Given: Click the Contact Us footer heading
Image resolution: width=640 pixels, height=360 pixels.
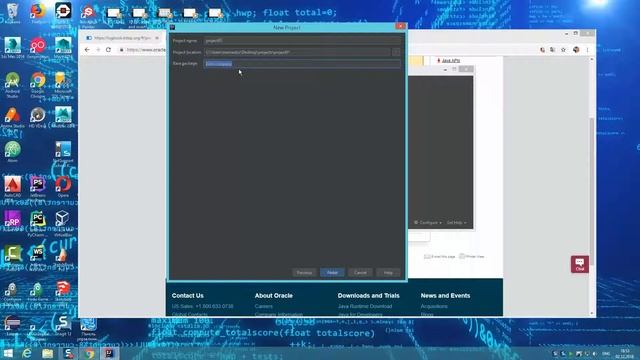Looking at the screenshot, I should (187, 296).
